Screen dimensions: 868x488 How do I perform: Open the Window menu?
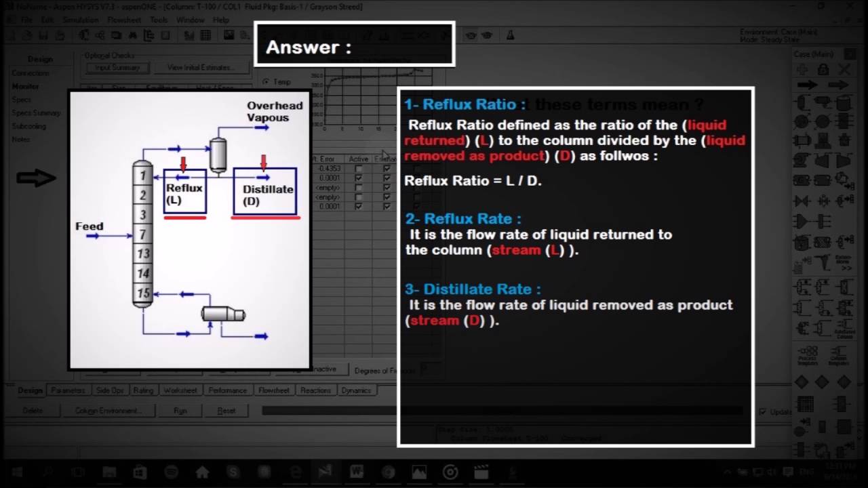click(191, 20)
